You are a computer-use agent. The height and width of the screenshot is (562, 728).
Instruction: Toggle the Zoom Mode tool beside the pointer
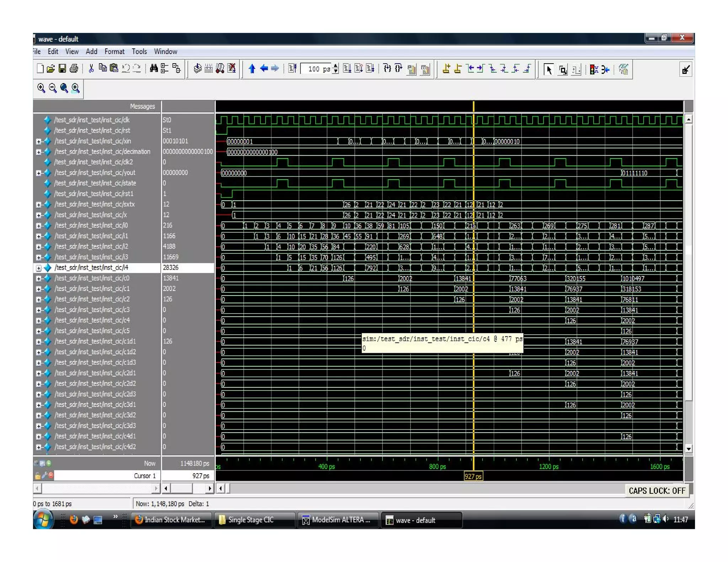563,69
